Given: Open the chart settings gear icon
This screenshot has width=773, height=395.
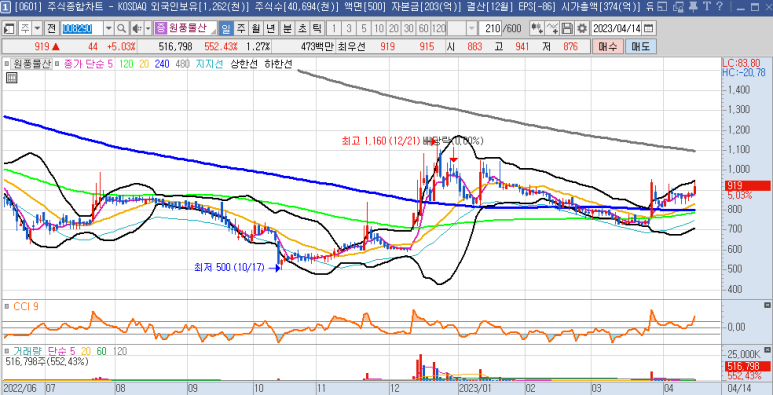Looking at the screenshot, I should click(582, 28).
